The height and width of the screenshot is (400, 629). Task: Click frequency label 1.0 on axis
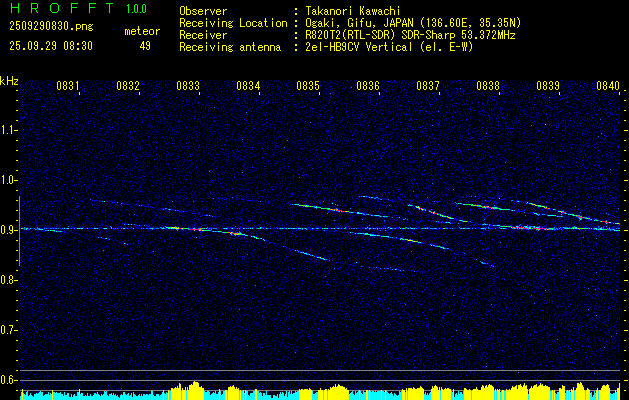[x=8, y=180]
